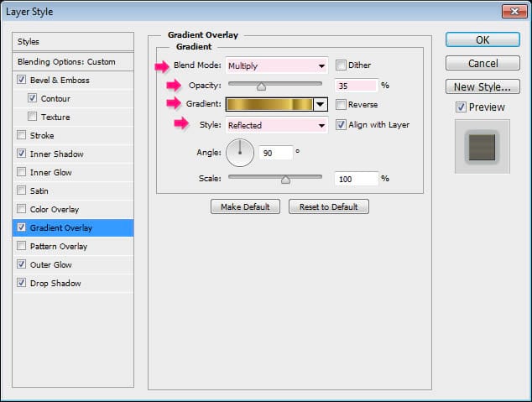
Task: Click the Angle dial control
Action: pyautogui.click(x=240, y=153)
